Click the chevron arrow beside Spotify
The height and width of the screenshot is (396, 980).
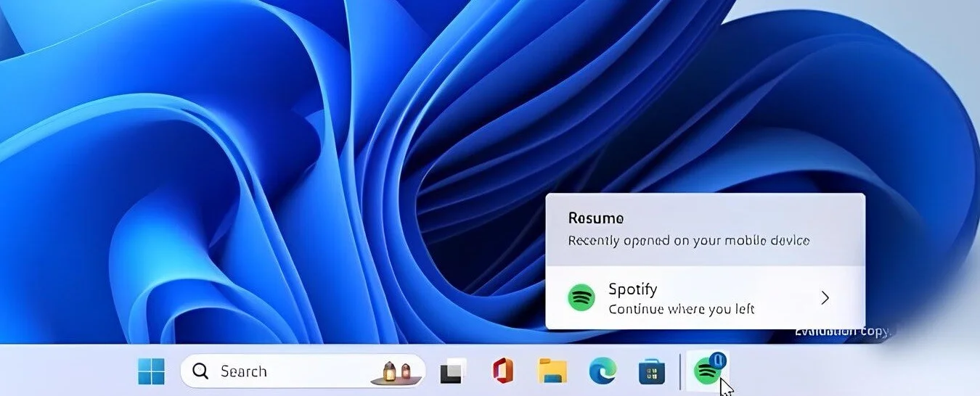[825, 297]
